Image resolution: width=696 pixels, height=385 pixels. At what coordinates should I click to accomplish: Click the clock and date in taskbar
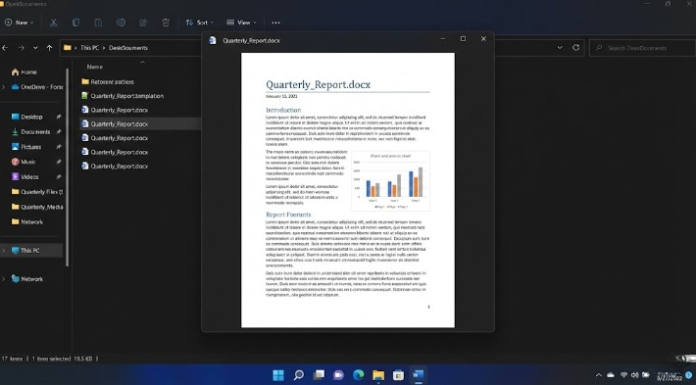tap(668, 376)
